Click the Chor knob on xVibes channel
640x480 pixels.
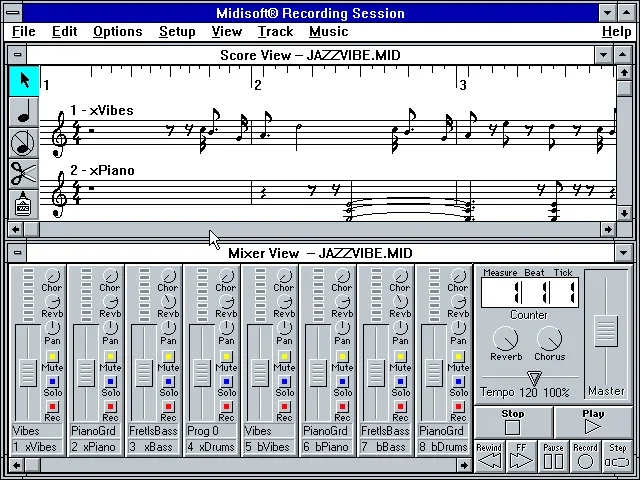52,276
